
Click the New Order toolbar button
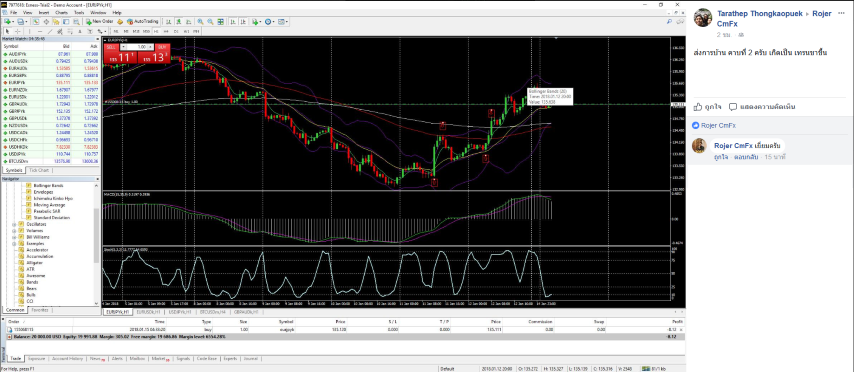tap(100, 21)
